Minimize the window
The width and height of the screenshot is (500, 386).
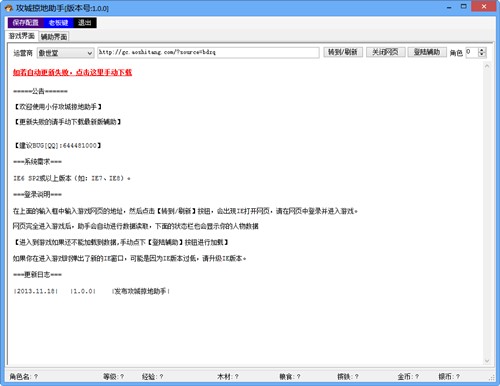[x=449, y=7]
